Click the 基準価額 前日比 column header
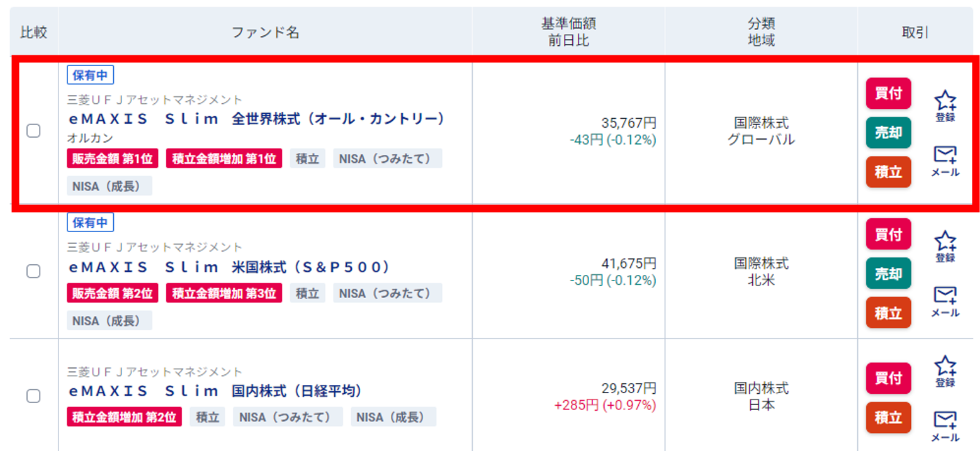The image size is (980, 451). (568, 32)
